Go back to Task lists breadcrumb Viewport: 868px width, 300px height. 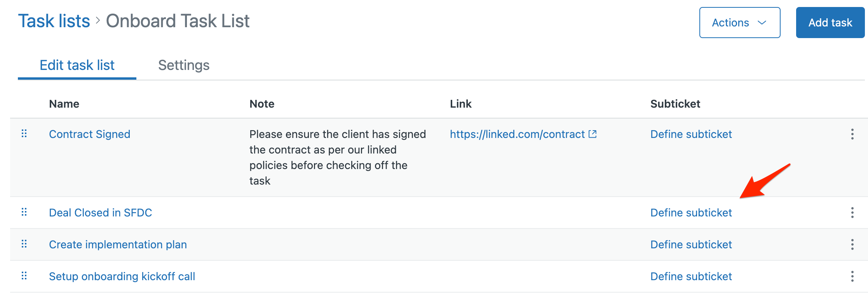tap(54, 21)
